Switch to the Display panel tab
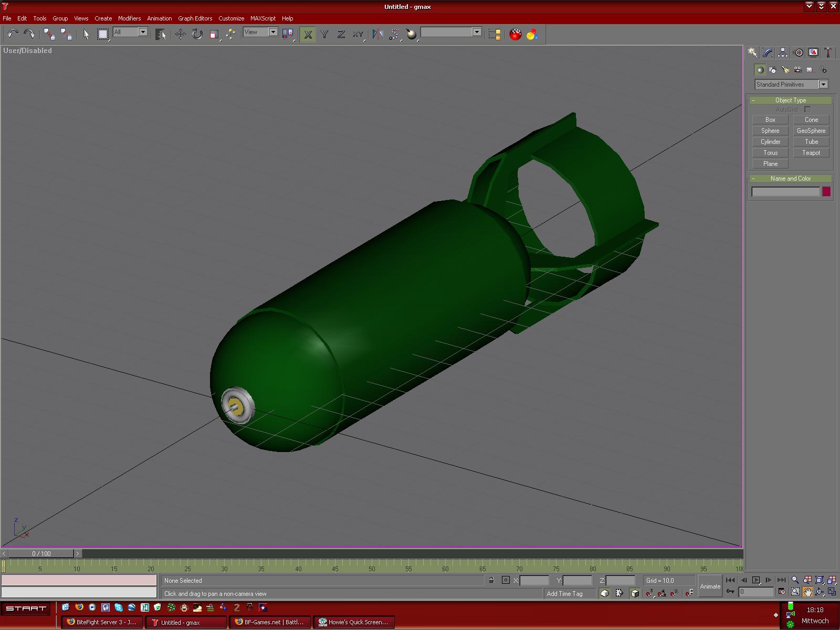 point(813,52)
